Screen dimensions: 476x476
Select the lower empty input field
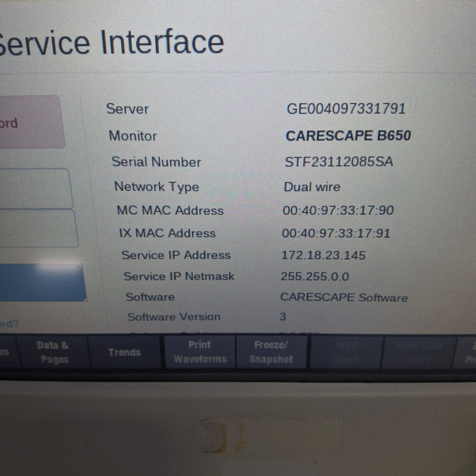coord(38,228)
